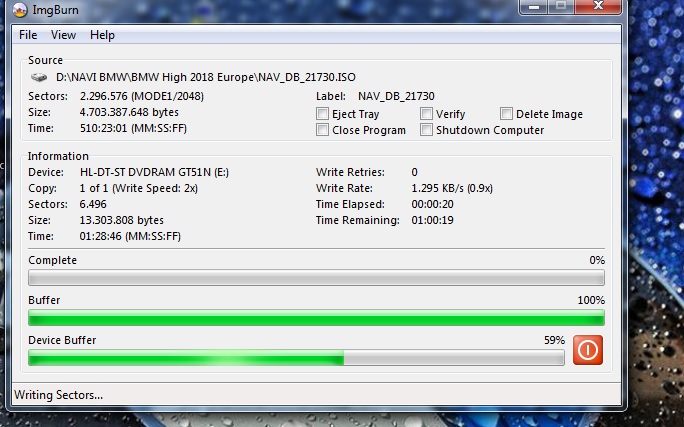
Task: Click the written sectors value 6.496
Action: click(x=93, y=204)
